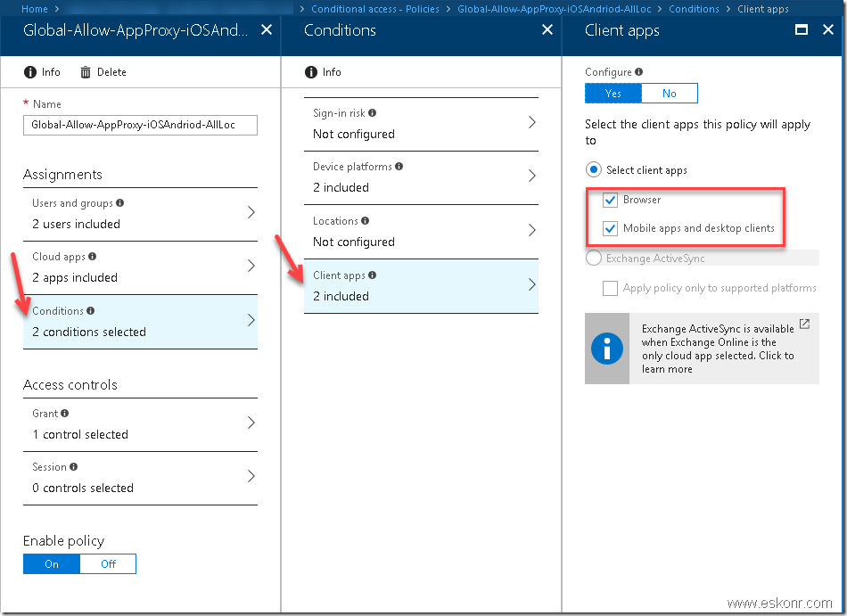Click the external link icon on the ActiveSync message

(x=806, y=324)
